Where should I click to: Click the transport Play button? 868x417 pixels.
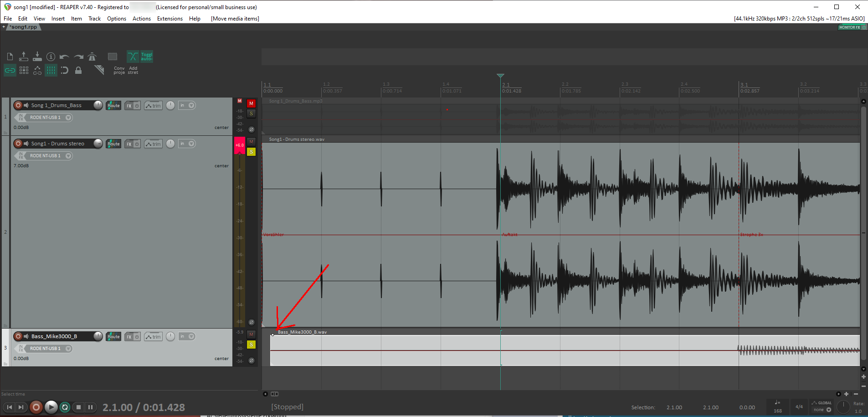click(x=51, y=407)
